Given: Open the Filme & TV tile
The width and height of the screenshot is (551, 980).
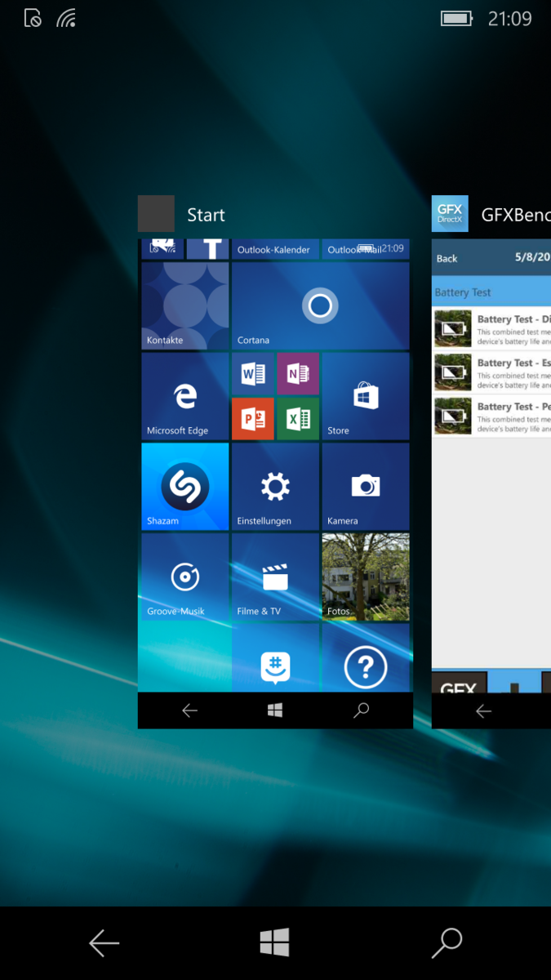Looking at the screenshot, I should click(275, 577).
